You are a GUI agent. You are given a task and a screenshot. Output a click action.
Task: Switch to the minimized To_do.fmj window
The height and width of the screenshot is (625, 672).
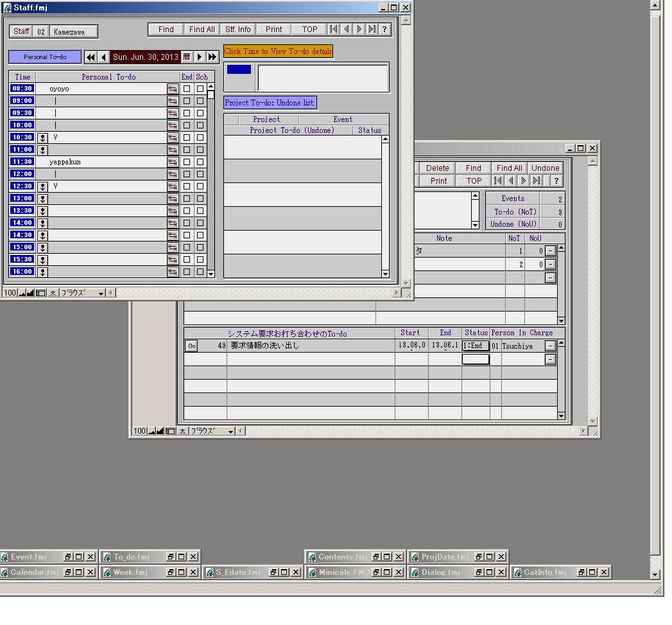pyautogui.click(x=131, y=557)
